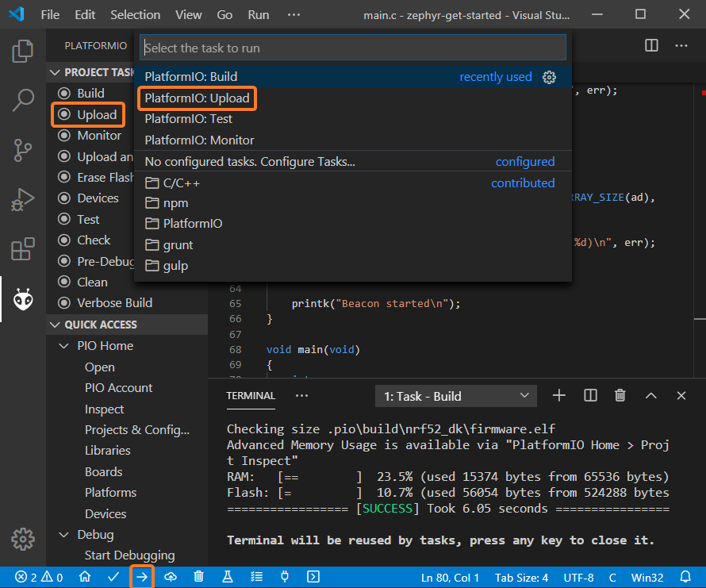
Task: Maximize terminal panel with chevron up
Action: pyautogui.click(x=650, y=396)
